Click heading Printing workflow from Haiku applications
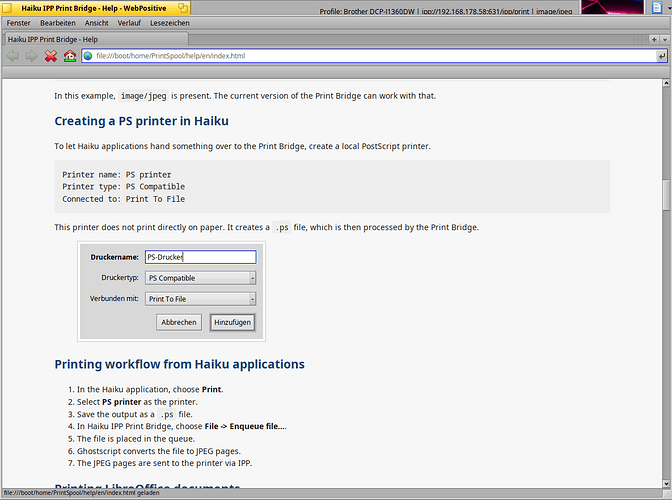Image resolution: width=672 pixels, height=500 pixels. tap(180, 364)
